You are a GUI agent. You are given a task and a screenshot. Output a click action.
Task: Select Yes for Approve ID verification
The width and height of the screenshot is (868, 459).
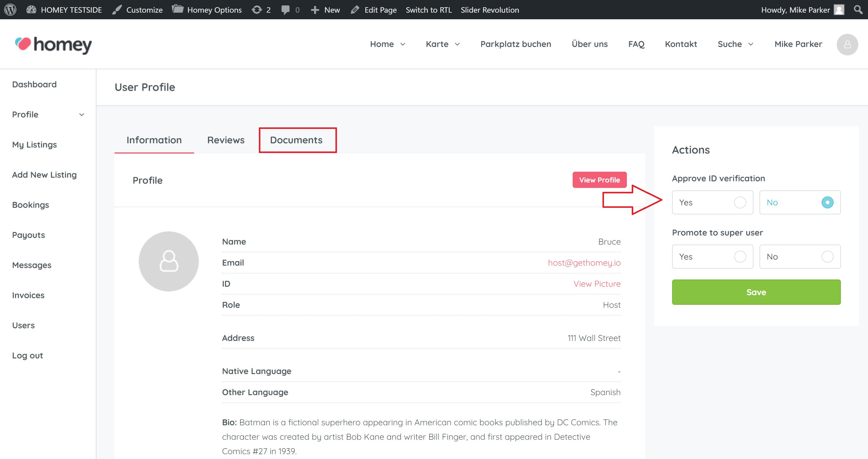tap(712, 202)
